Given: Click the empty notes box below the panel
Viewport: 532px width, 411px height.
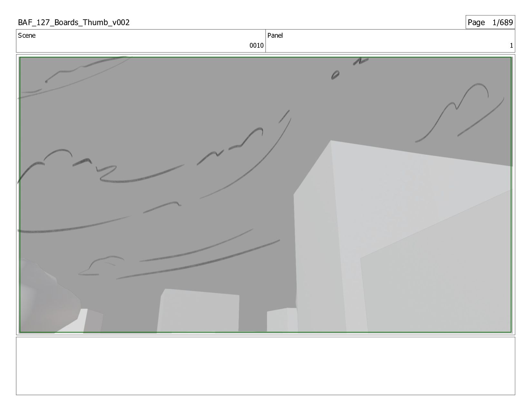Looking at the screenshot, I should pos(265,366).
